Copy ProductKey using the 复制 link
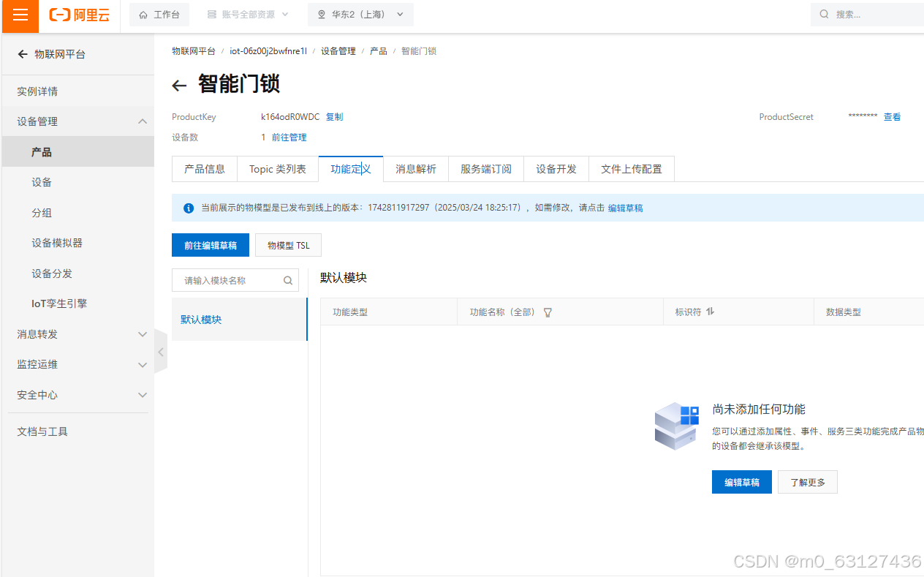Viewport: 924px width, 577px height. click(334, 116)
